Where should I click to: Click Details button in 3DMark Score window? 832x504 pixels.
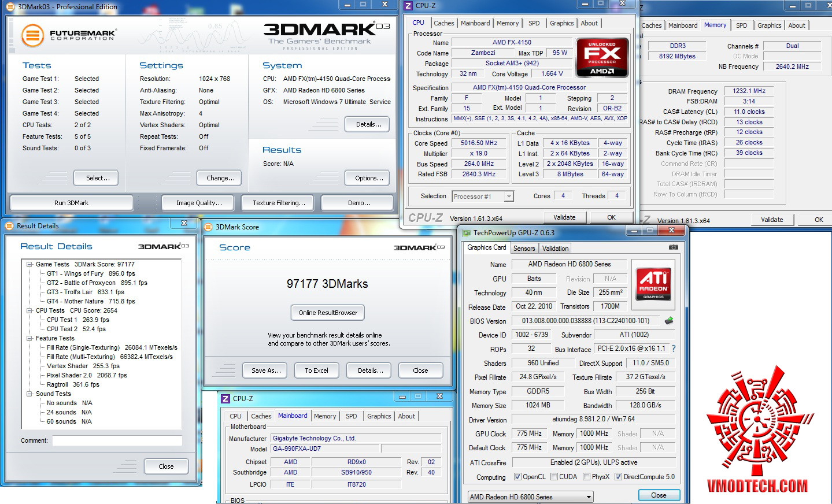coord(369,370)
